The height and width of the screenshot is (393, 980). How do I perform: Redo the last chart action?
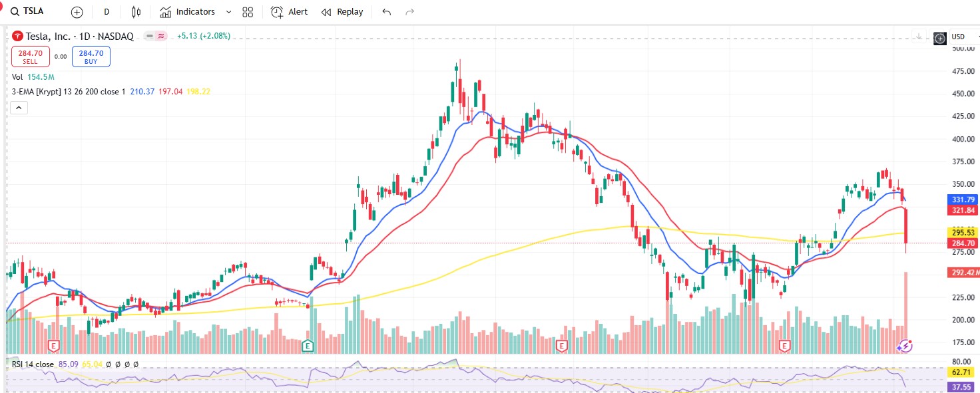(x=410, y=12)
